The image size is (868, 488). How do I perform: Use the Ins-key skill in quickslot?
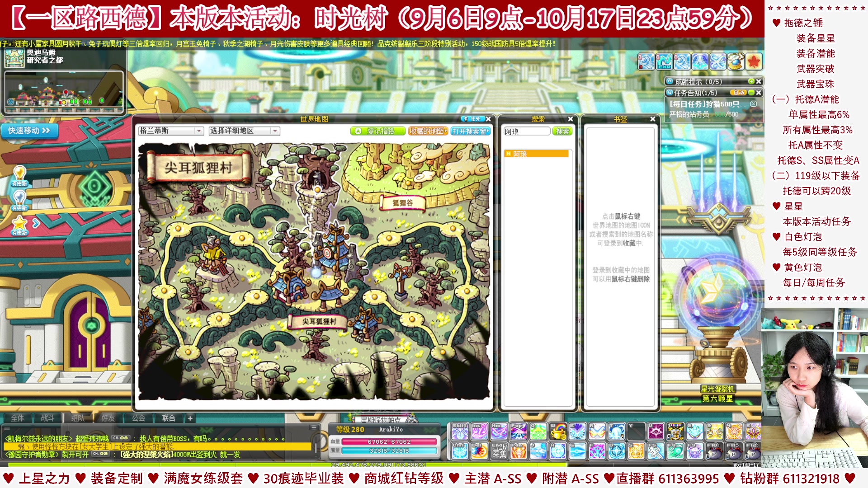[x=479, y=431]
